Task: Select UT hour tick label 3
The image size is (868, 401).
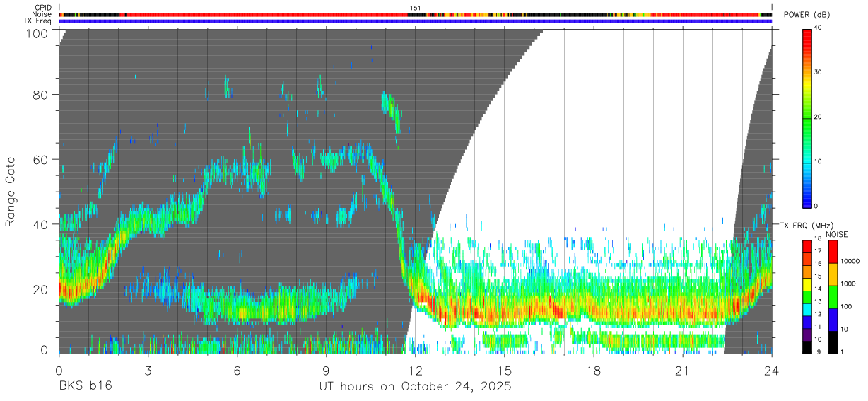Action: pos(148,371)
